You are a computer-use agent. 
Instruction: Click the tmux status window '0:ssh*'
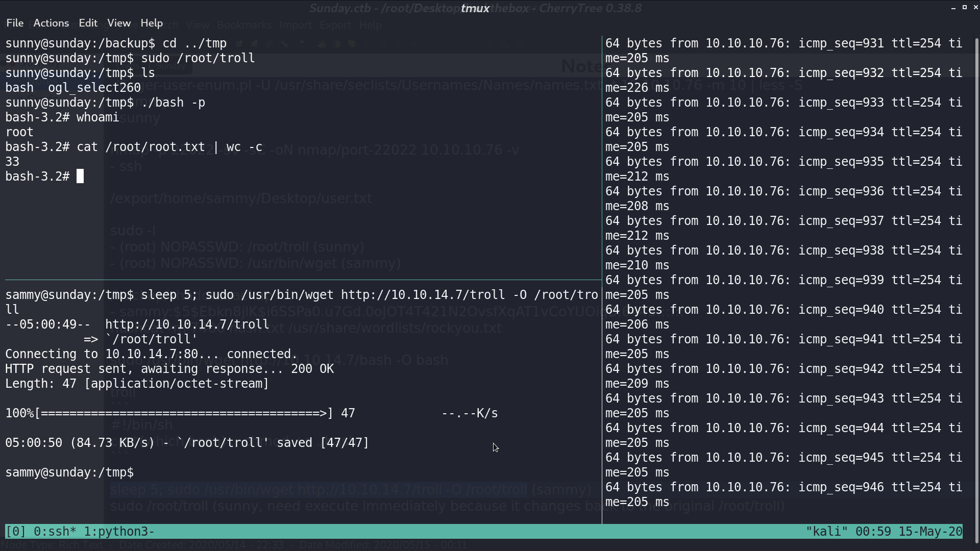pos(55,532)
